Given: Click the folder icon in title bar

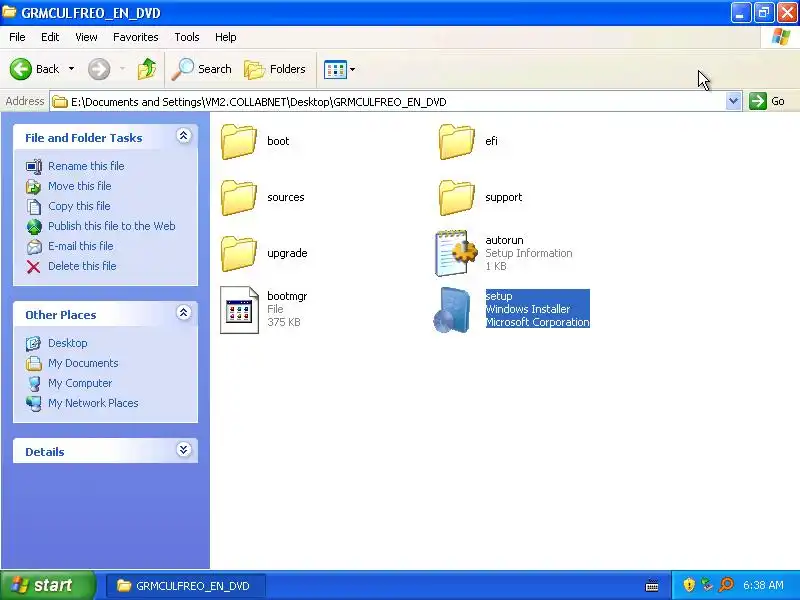Looking at the screenshot, I should coord(9,12).
